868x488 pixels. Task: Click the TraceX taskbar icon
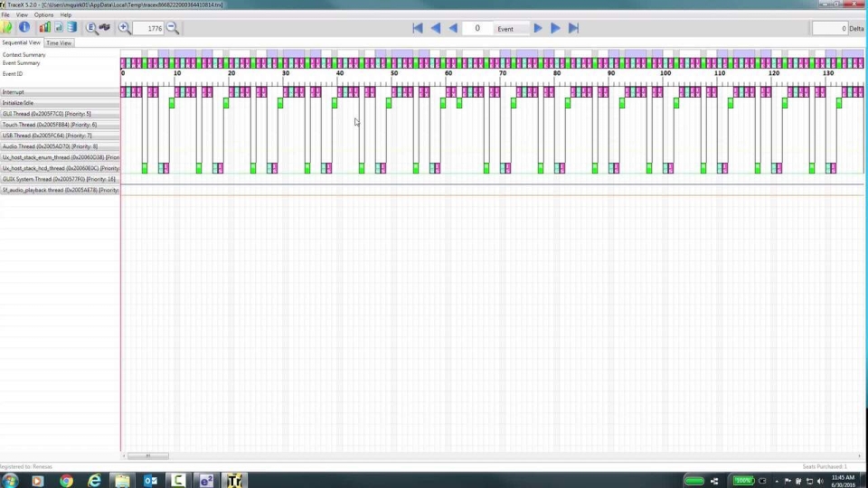(234, 480)
